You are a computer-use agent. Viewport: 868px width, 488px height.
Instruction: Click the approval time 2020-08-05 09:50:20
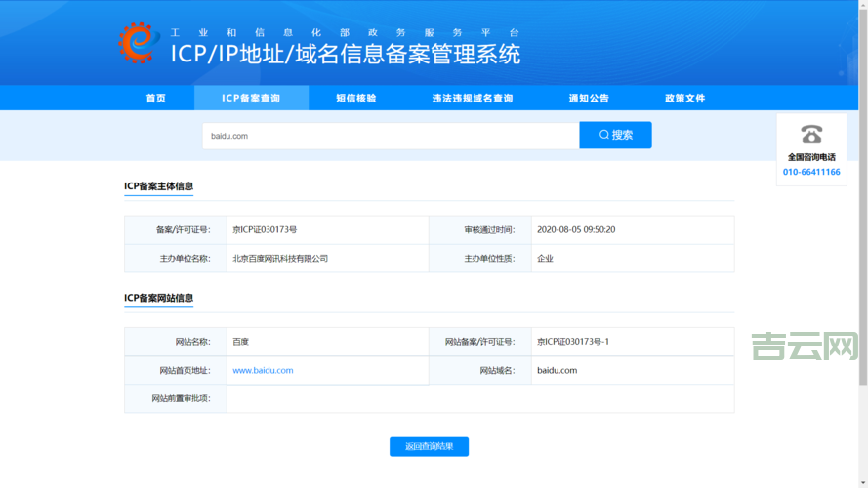tap(576, 229)
